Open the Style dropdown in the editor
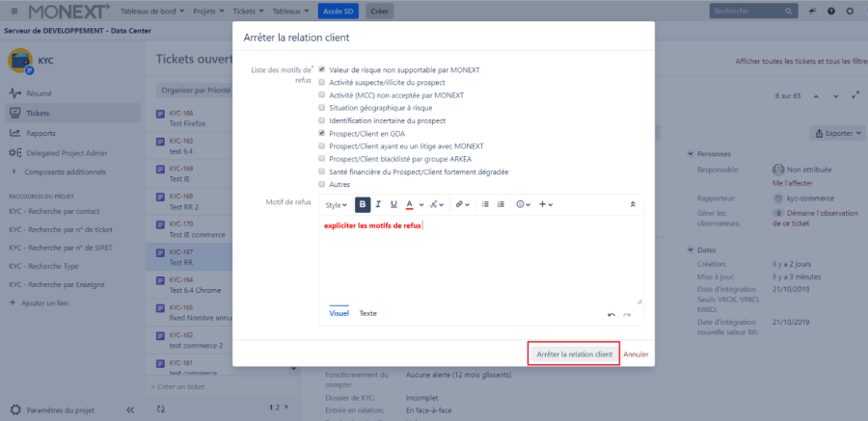This screenshot has width=868, height=421. click(x=336, y=204)
